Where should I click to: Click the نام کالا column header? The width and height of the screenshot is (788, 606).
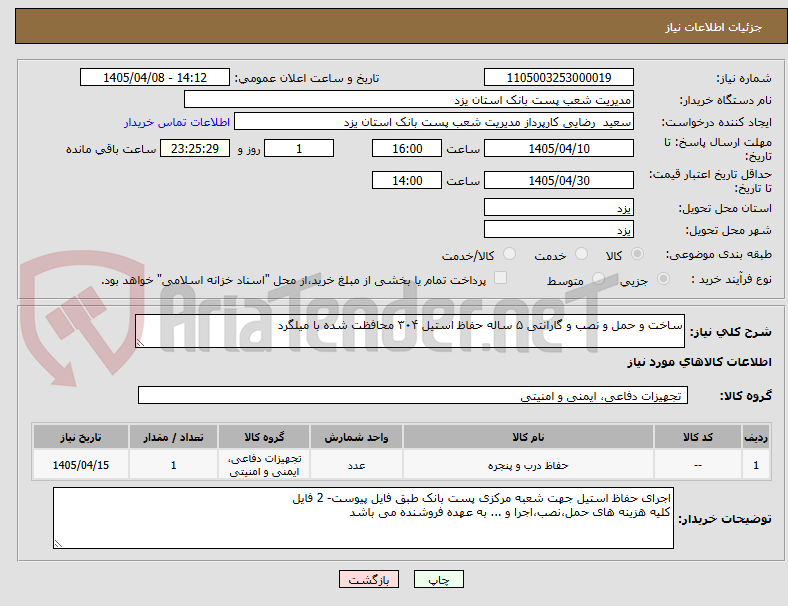[x=528, y=437]
